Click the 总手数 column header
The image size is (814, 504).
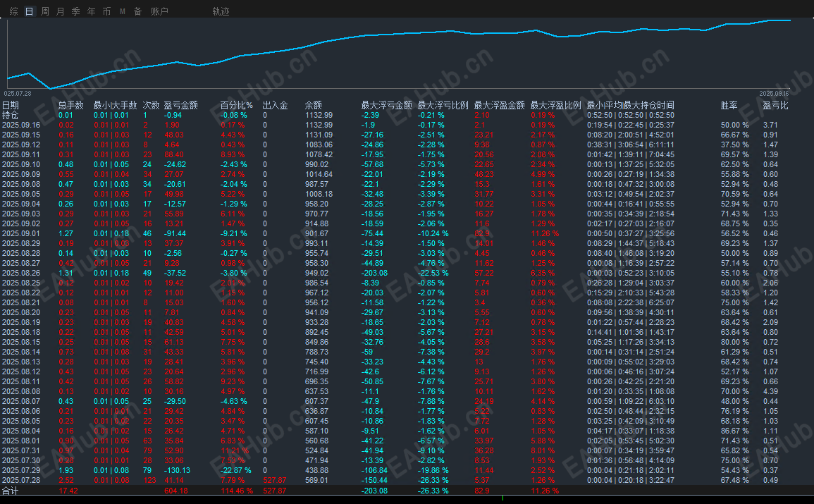(x=70, y=105)
